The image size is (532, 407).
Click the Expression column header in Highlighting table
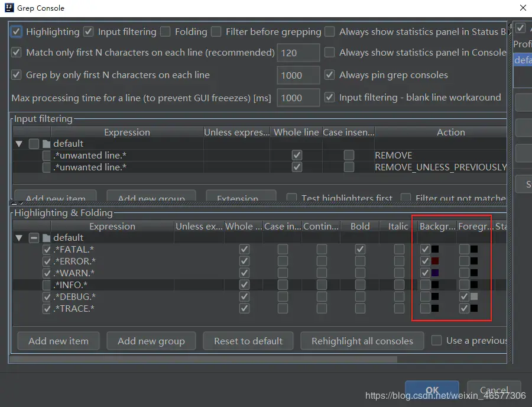click(x=112, y=227)
